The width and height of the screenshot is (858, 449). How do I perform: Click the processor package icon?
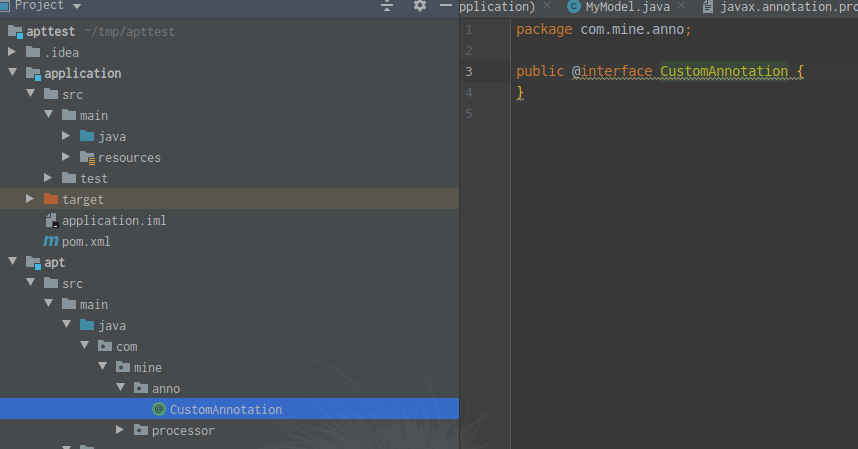click(x=141, y=430)
